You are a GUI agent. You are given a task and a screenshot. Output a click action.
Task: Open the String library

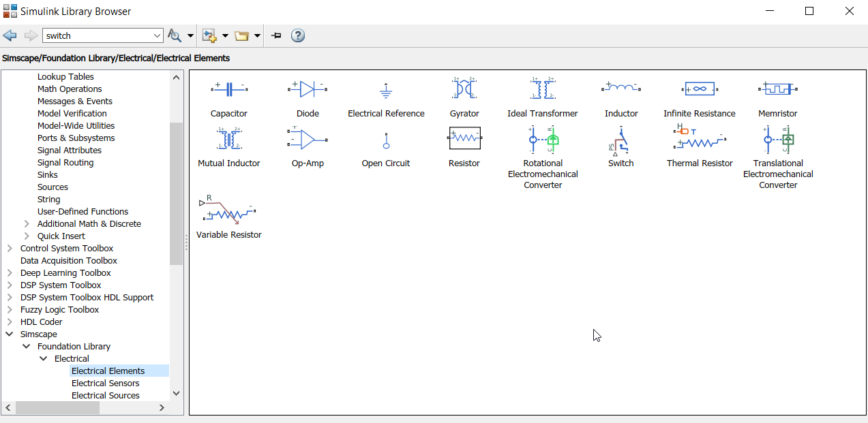pyautogui.click(x=48, y=199)
